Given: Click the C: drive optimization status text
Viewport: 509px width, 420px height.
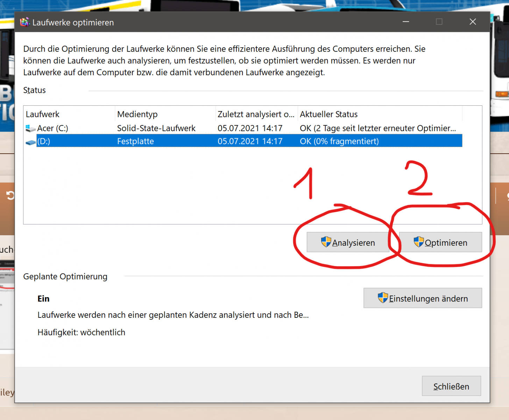Looking at the screenshot, I should (x=377, y=128).
